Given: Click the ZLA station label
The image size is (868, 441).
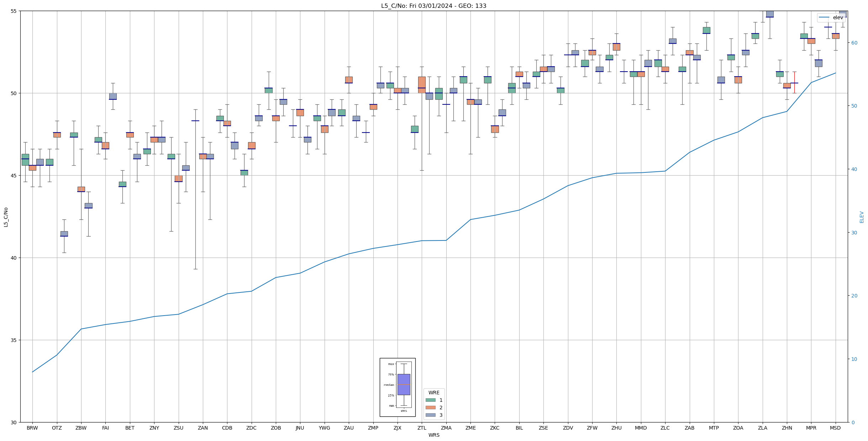Looking at the screenshot, I should [763, 428].
